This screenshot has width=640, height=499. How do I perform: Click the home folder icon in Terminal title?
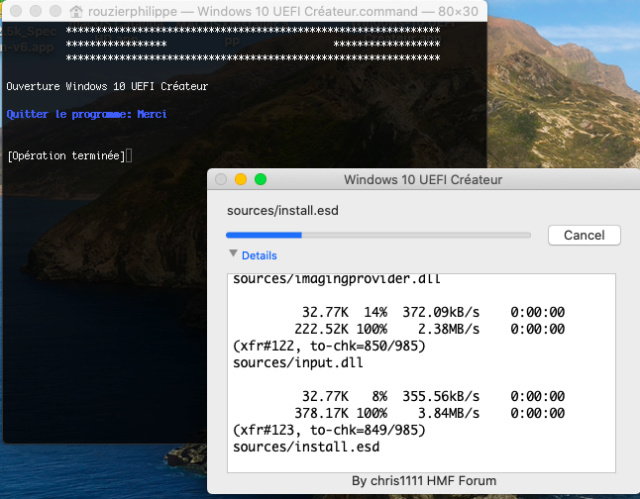(x=76, y=11)
